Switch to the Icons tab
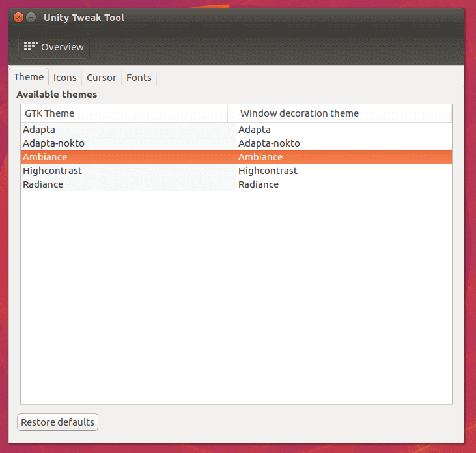Image resolution: width=476 pixels, height=453 pixels. [x=65, y=78]
